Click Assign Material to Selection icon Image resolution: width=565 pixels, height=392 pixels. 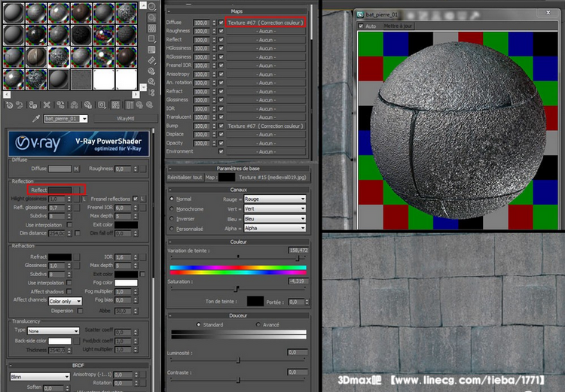(33, 105)
